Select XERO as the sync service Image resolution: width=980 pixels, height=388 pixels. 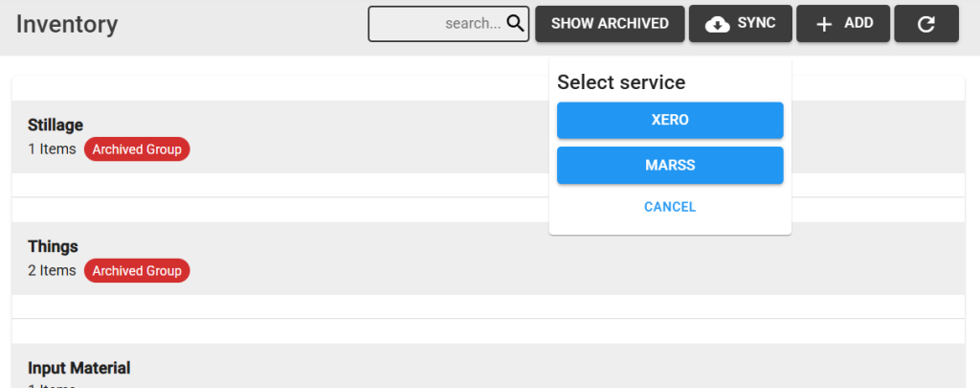coord(670,120)
